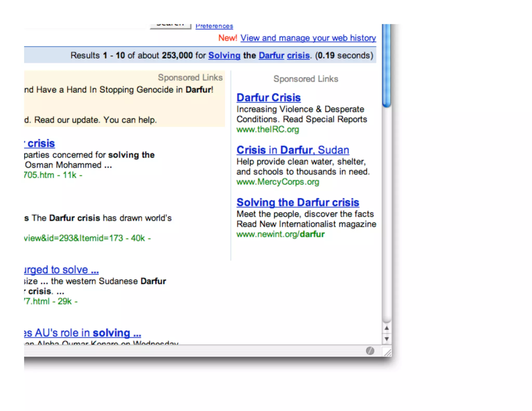Viewport: 532px width, 411px height.
Task: Click the Search button
Action: [x=170, y=26]
